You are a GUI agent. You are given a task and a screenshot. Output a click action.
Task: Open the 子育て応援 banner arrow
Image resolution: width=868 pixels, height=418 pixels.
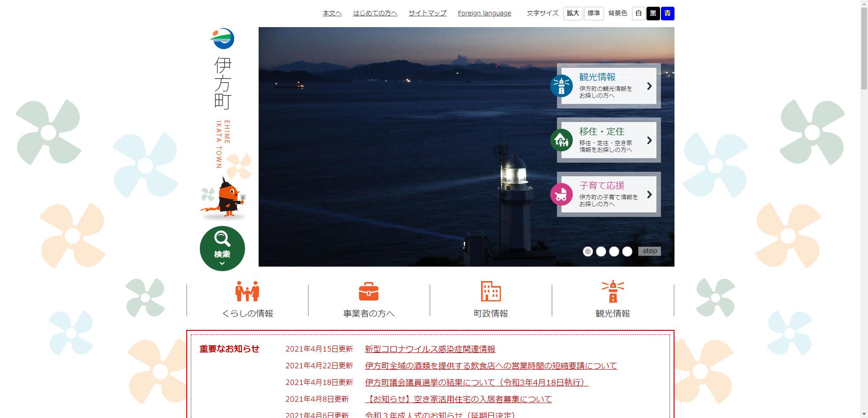point(649,194)
